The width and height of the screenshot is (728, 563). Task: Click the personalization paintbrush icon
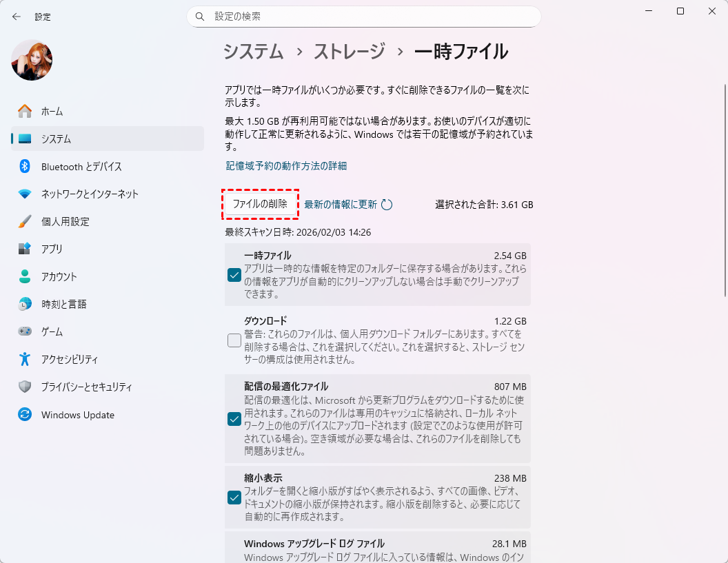tap(25, 221)
